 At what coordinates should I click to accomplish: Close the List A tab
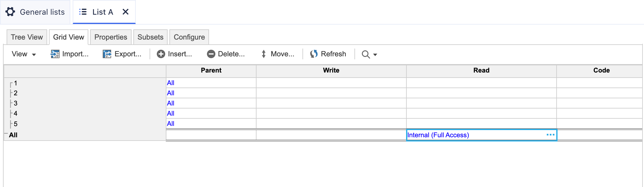(x=125, y=12)
